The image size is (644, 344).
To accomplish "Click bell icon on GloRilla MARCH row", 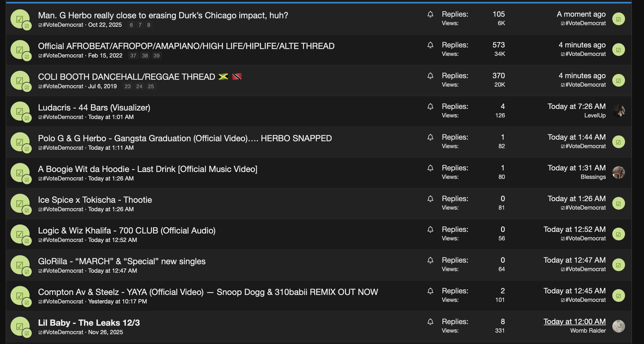I will [x=430, y=260].
